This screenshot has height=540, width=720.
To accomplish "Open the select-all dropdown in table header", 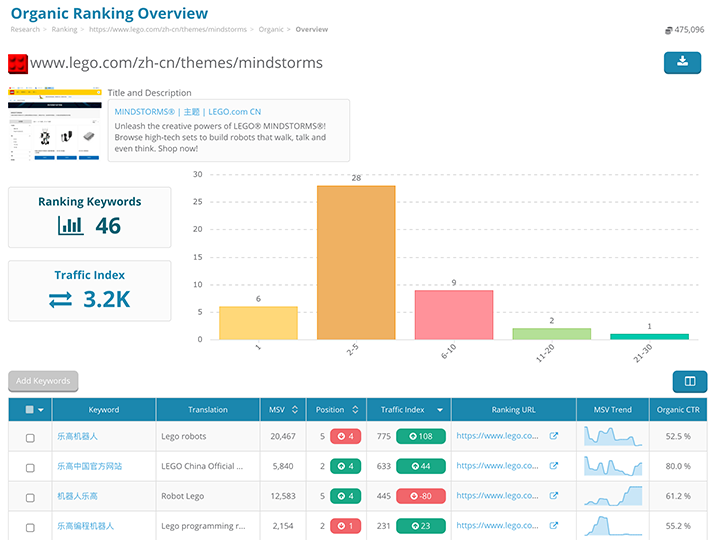I will click(x=40, y=410).
